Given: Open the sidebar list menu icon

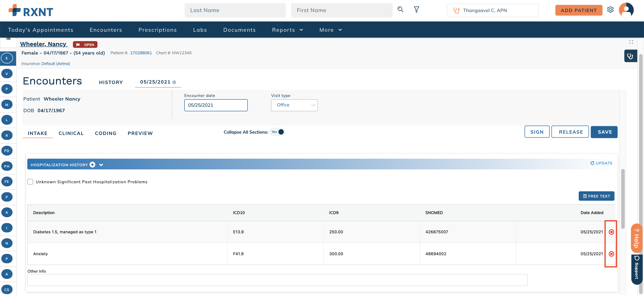Looking at the screenshot, I should pos(8,39).
